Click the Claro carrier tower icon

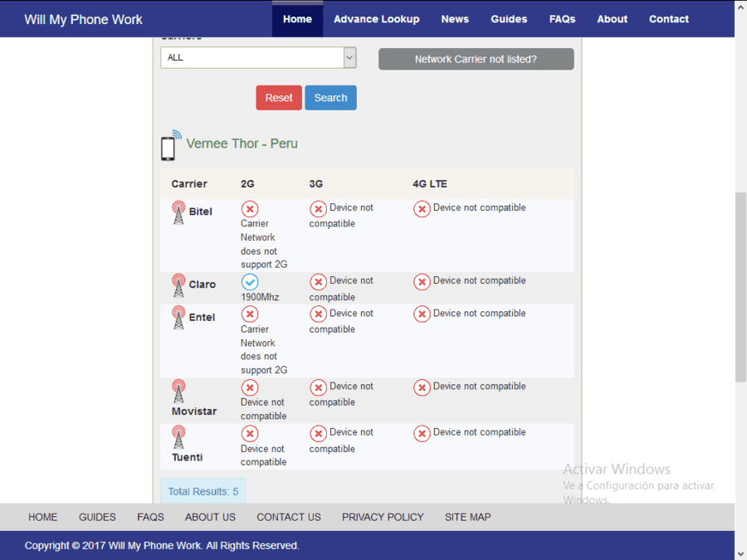[178, 285]
